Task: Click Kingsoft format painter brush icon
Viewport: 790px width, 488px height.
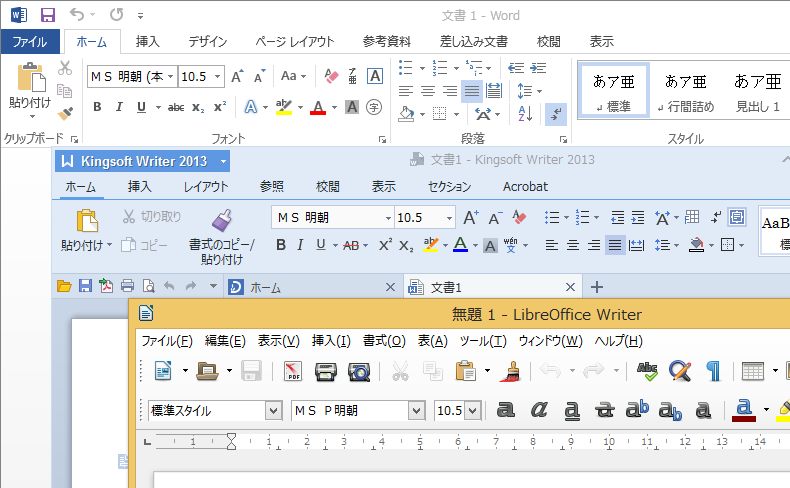Action: point(222,220)
